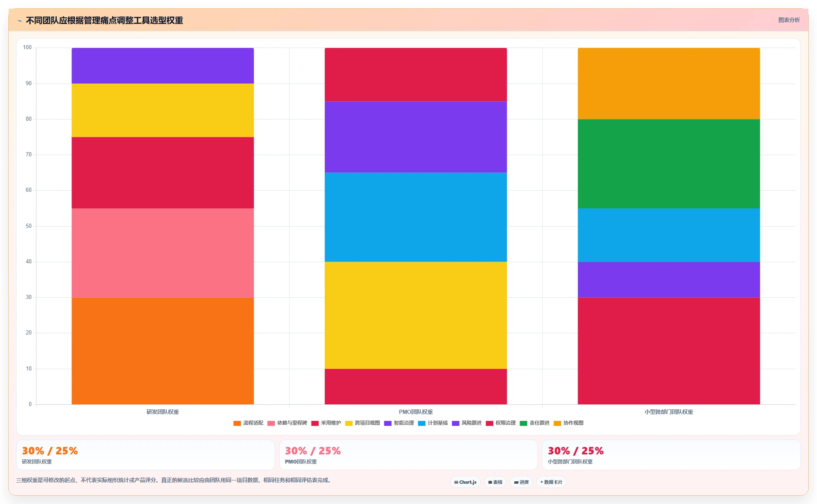The image size is (817, 504).
Task: Select the purple segment of PMO团队权重 bar
Action: tap(416, 137)
